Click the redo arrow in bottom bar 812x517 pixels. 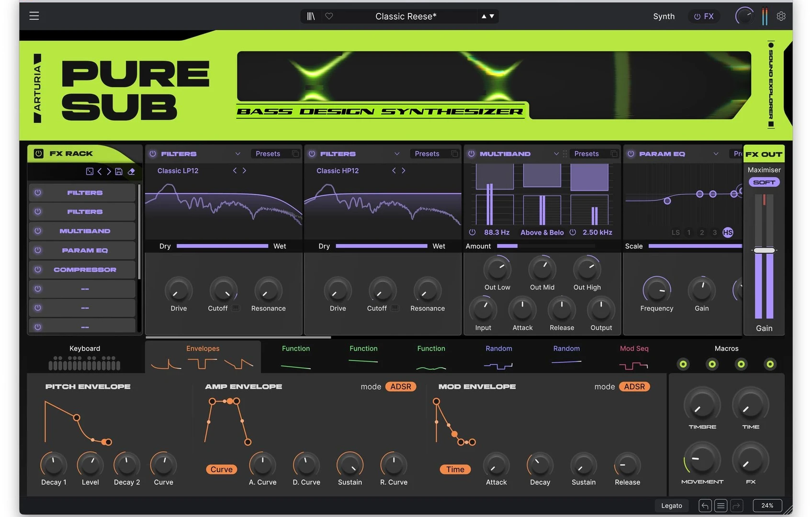[x=737, y=506]
